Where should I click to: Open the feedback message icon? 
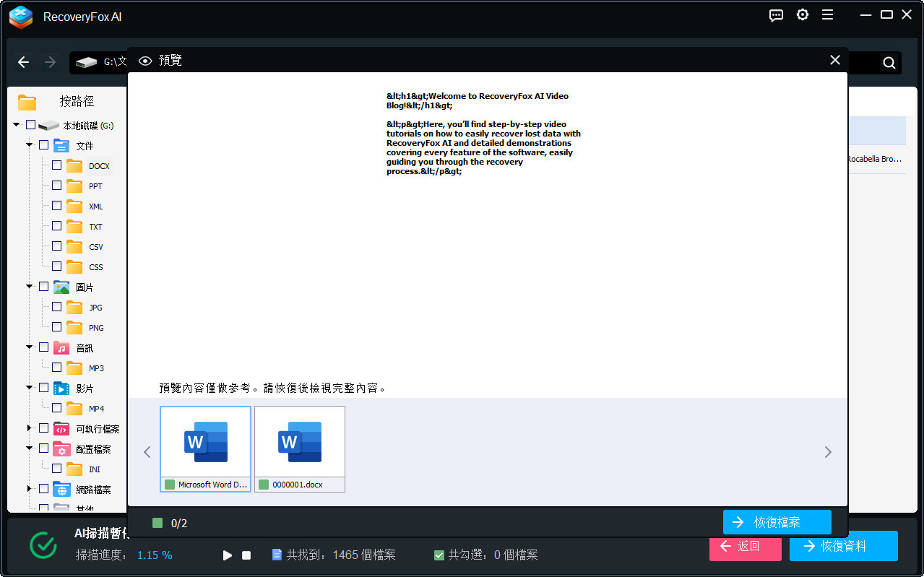click(776, 14)
